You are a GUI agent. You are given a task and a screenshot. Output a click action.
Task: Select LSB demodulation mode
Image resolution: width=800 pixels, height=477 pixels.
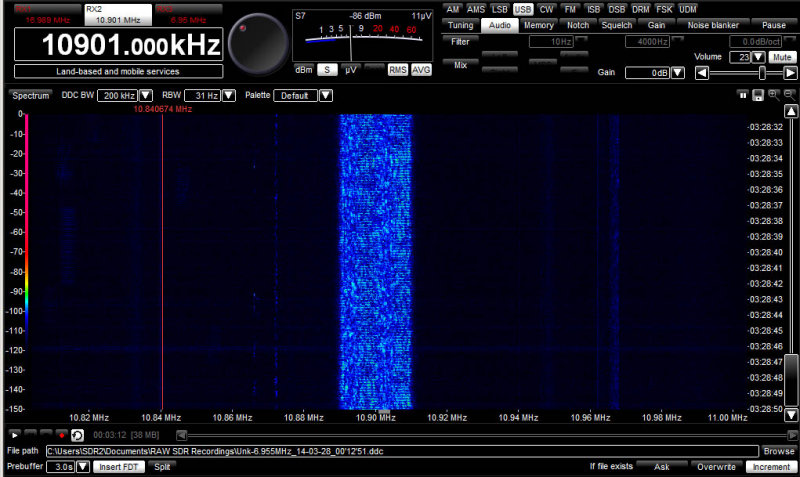point(499,9)
